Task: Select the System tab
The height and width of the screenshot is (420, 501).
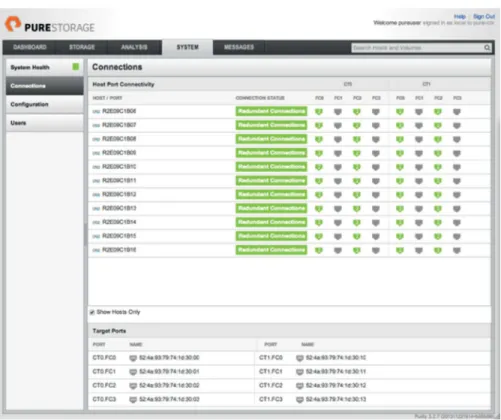Action: pos(187,47)
